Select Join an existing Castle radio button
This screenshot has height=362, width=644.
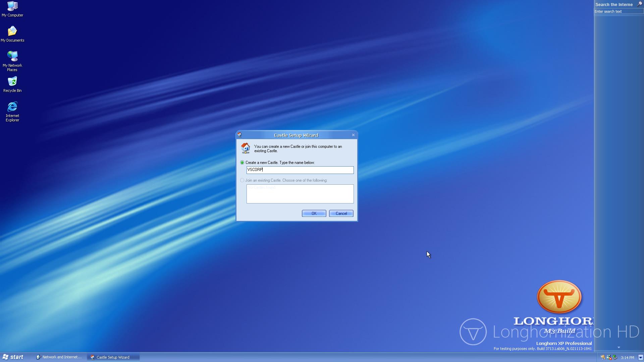(242, 180)
